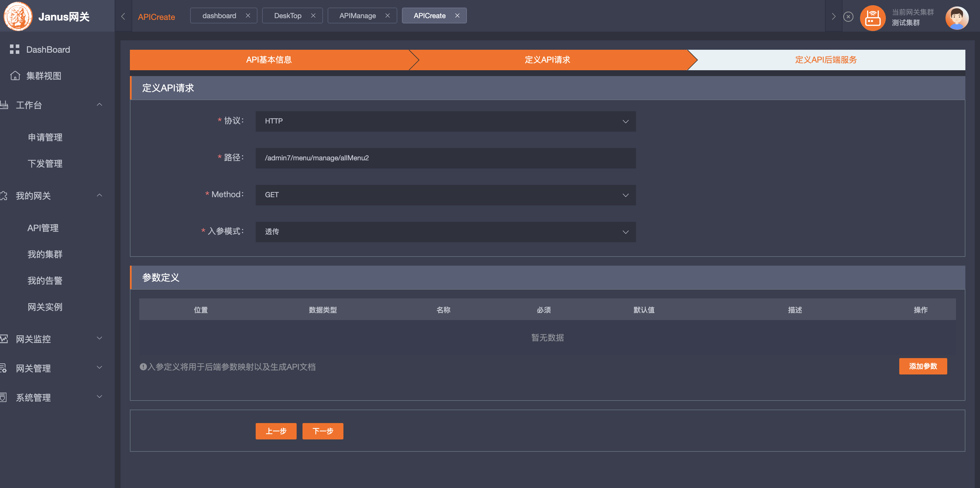Open the 协议 HTTP dropdown
The height and width of the screenshot is (488, 980).
tap(446, 121)
